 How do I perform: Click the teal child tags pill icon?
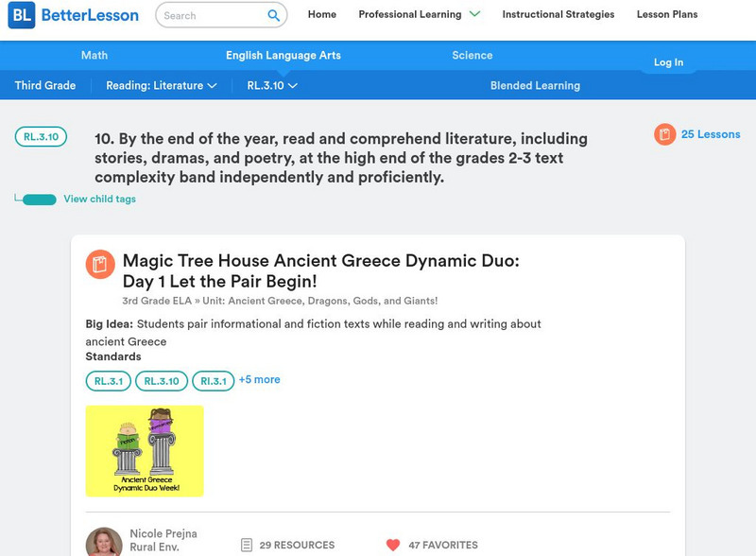click(x=40, y=200)
